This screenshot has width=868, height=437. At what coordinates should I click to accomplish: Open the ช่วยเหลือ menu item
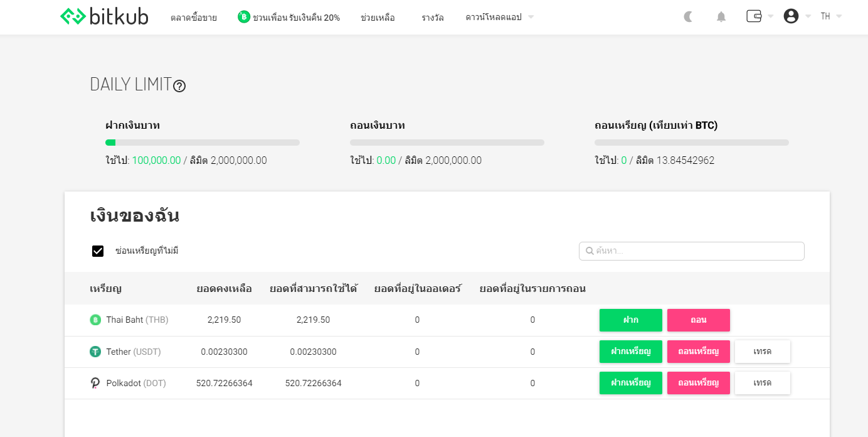[x=378, y=18]
